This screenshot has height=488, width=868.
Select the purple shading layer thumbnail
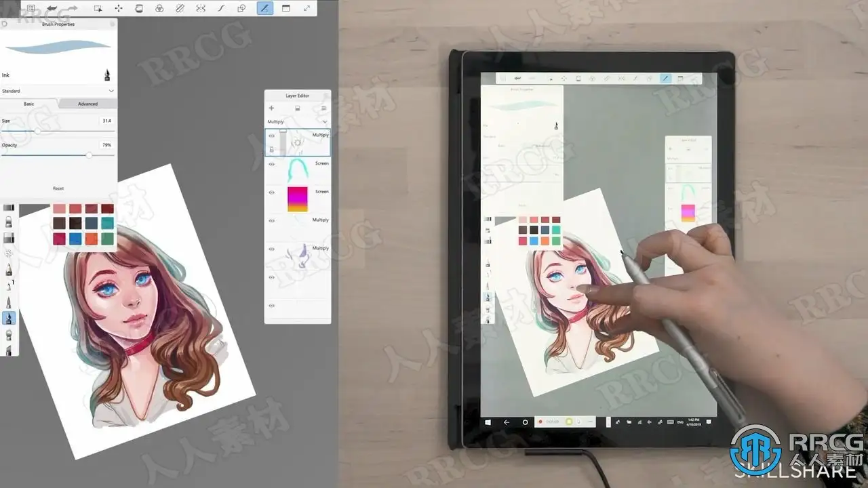pyautogui.click(x=298, y=256)
